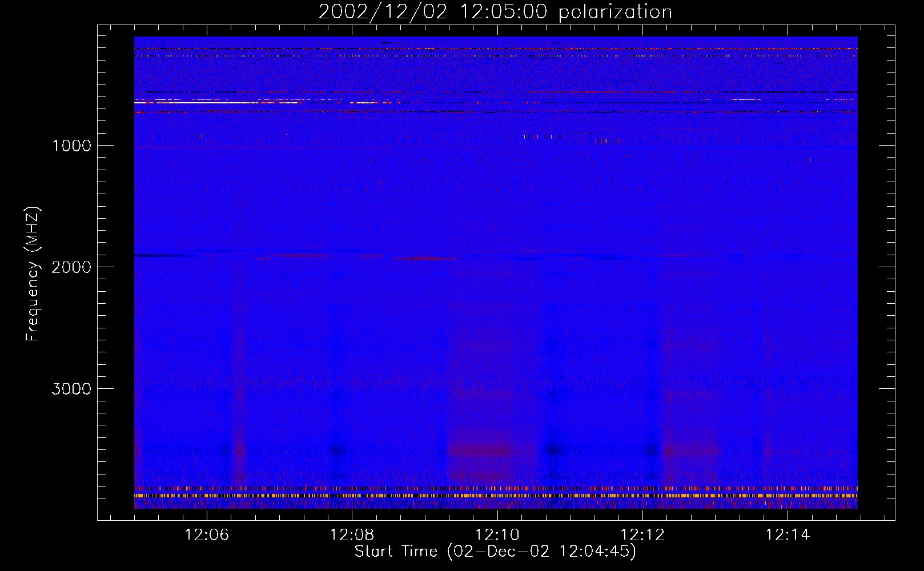The width and height of the screenshot is (924, 571).
Task: Click the 12:08 time tick label
Action: [352, 535]
